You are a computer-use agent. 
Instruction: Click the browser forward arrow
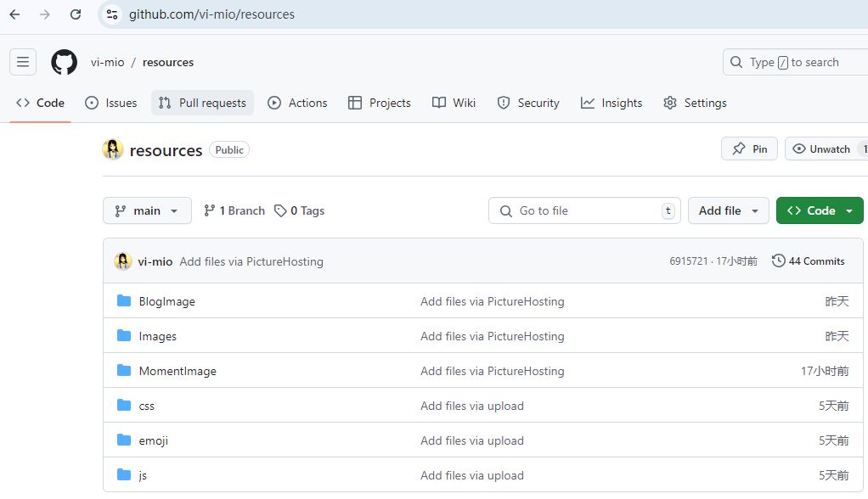coord(45,14)
